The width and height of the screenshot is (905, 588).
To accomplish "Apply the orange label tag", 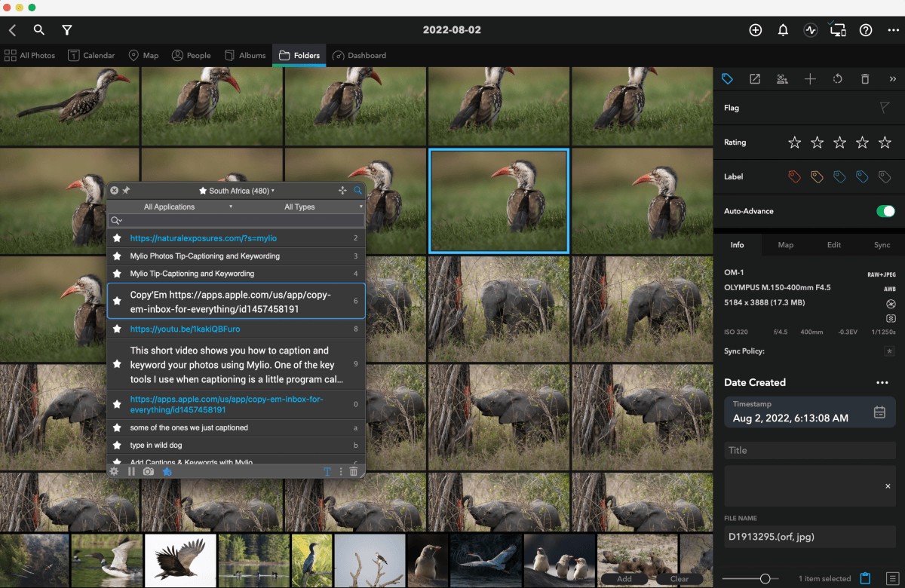I will pyautogui.click(x=817, y=176).
